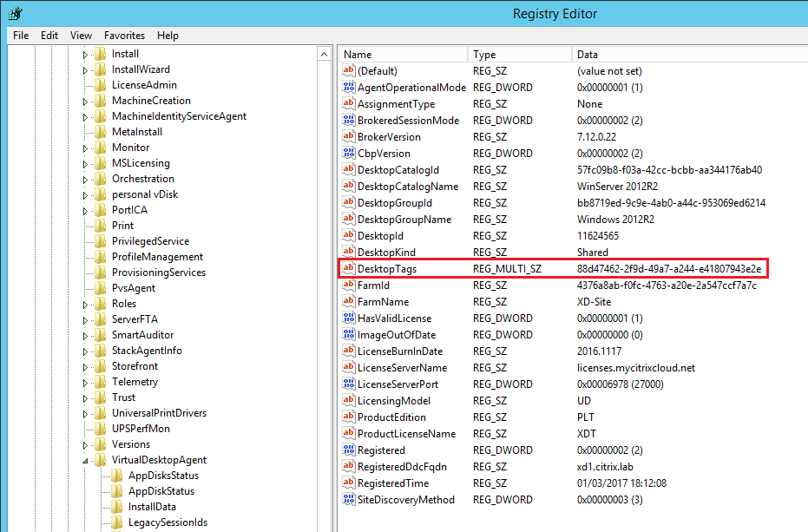The width and height of the screenshot is (808, 532).
Task: Click the string icon for AssignmentType
Action: [349, 103]
